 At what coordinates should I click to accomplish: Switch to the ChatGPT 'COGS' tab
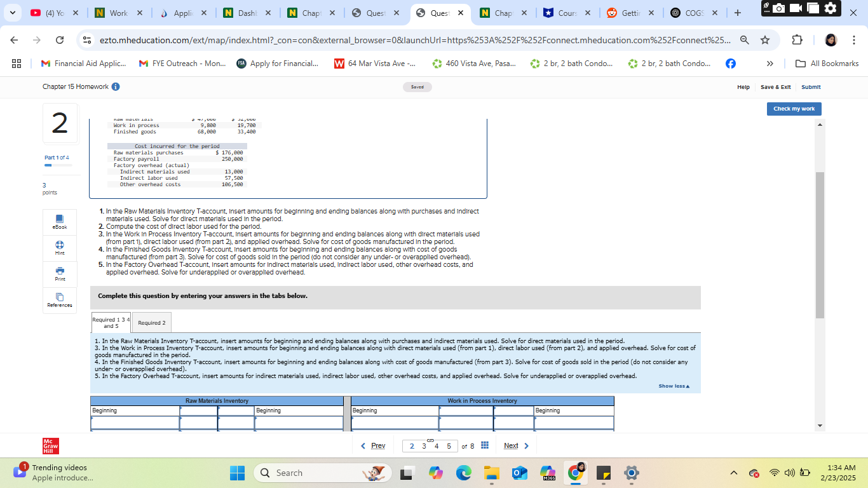pos(696,13)
